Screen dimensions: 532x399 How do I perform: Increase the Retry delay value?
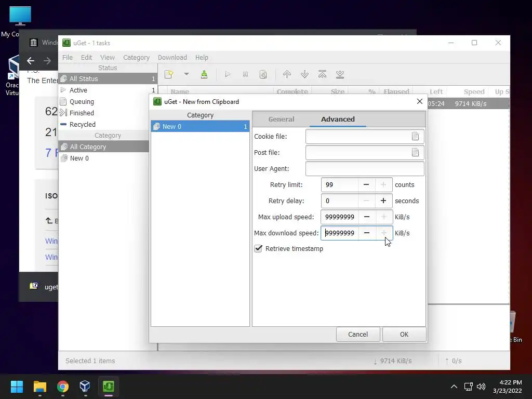pyautogui.click(x=383, y=201)
